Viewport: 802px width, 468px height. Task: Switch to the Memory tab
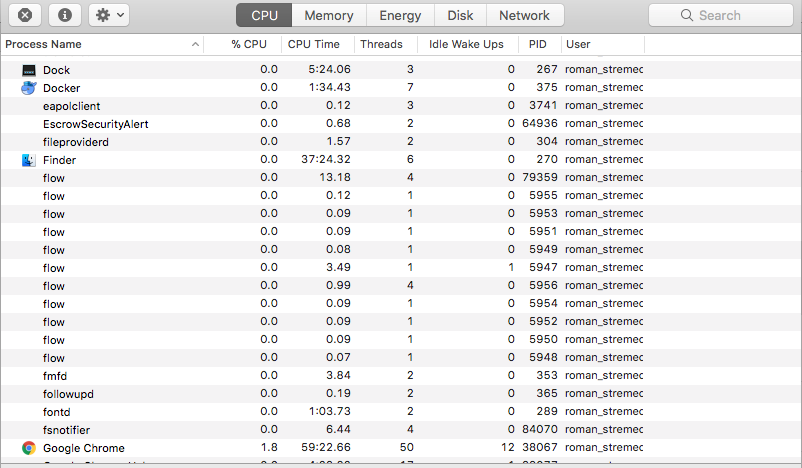[x=329, y=15]
